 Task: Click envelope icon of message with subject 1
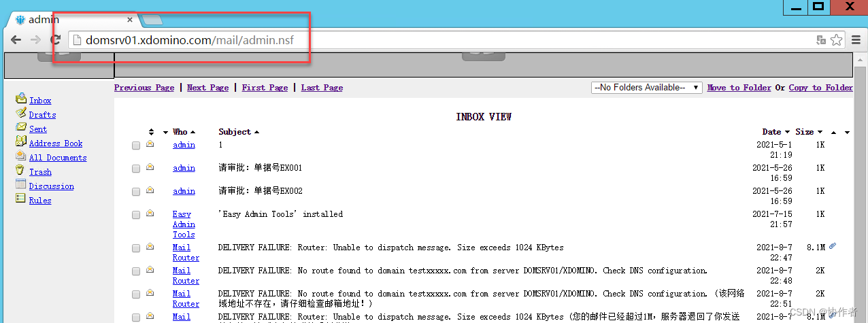pyautogui.click(x=150, y=144)
